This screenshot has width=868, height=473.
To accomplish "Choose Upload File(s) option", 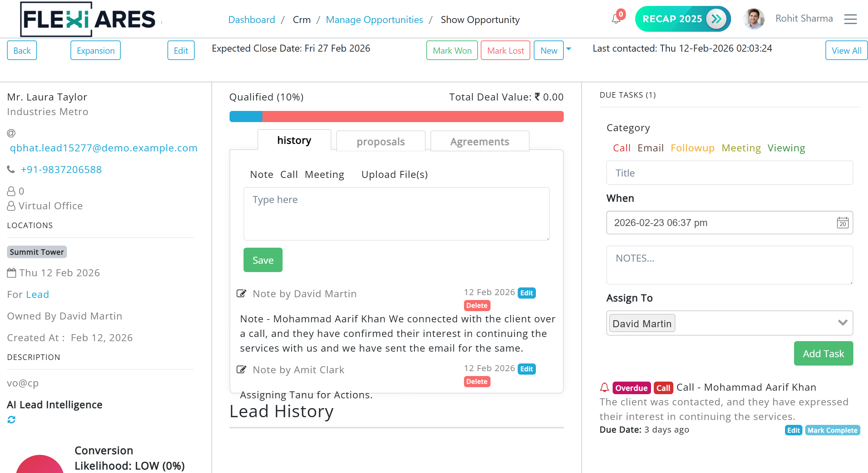I will click(x=395, y=174).
